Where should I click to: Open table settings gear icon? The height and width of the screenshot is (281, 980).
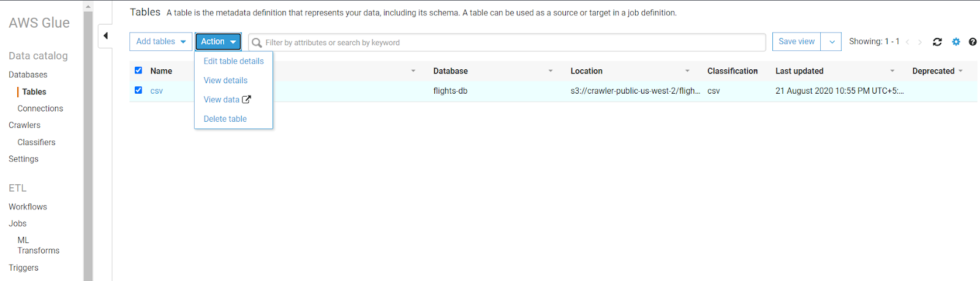point(956,42)
